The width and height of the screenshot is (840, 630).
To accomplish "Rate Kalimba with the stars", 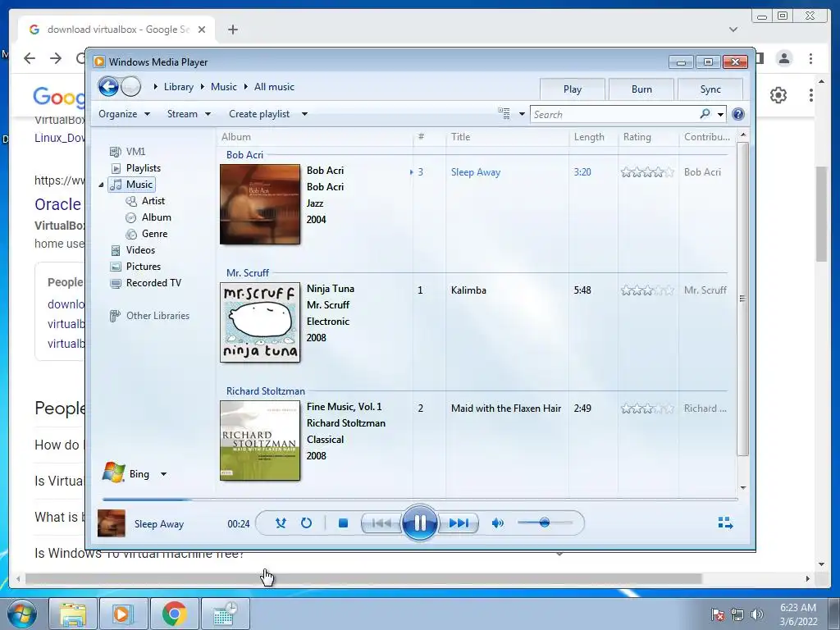I will click(647, 290).
